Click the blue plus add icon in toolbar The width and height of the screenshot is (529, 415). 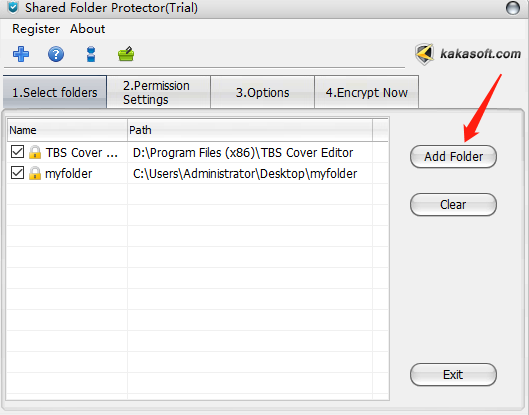21,54
